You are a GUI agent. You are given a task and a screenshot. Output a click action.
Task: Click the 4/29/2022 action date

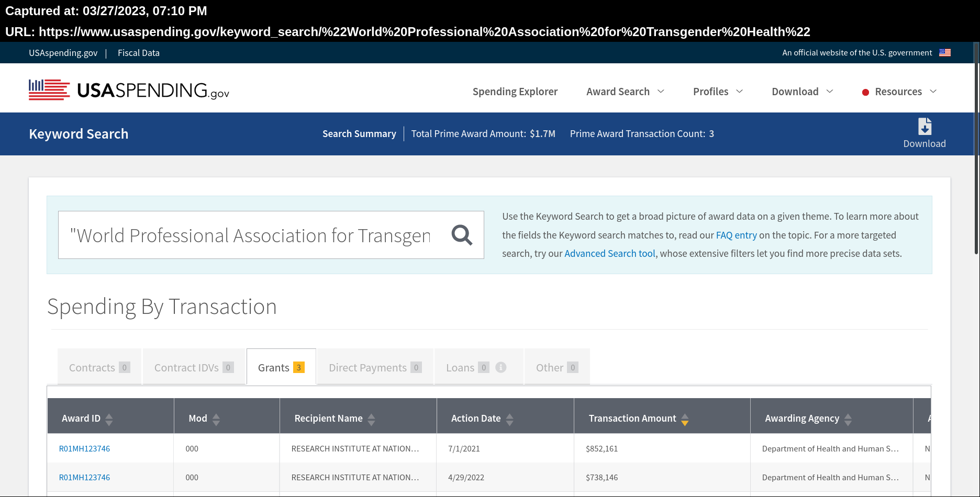pos(466,477)
